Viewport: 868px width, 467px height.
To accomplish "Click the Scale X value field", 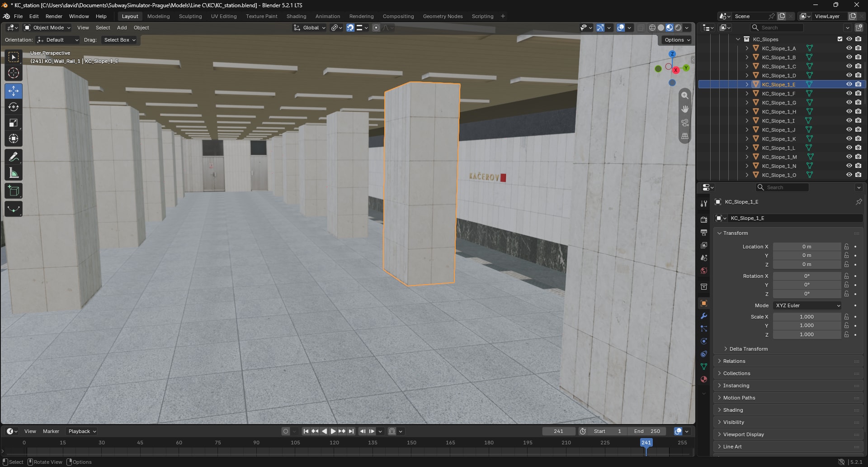I will tap(807, 317).
